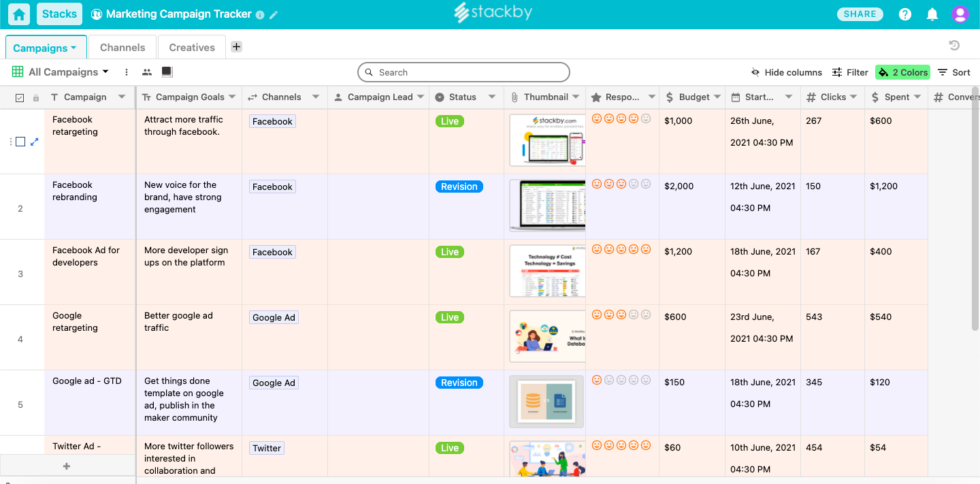This screenshot has height=484, width=980.
Task: Open the Stacks menu
Action: click(59, 14)
